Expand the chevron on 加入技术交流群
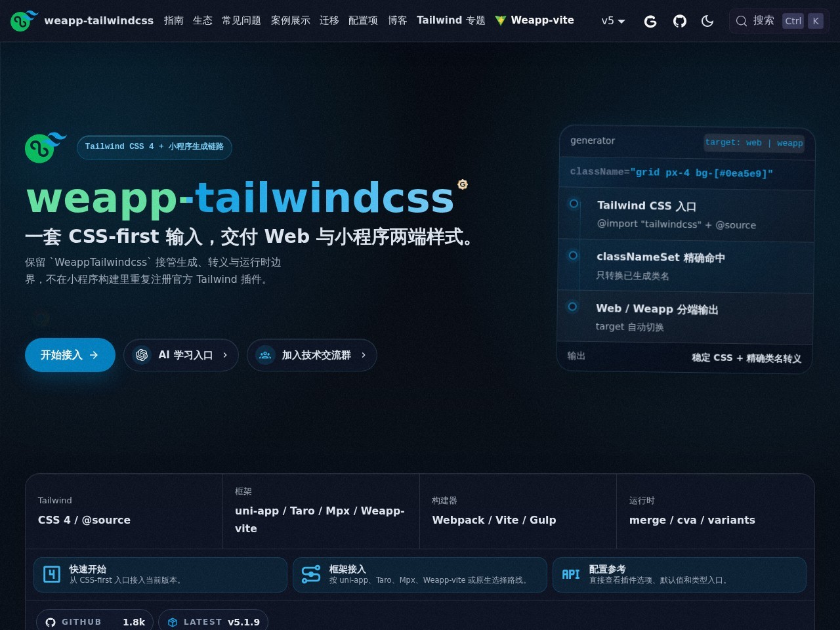Image resolution: width=840 pixels, height=630 pixels. coord(364,355)
